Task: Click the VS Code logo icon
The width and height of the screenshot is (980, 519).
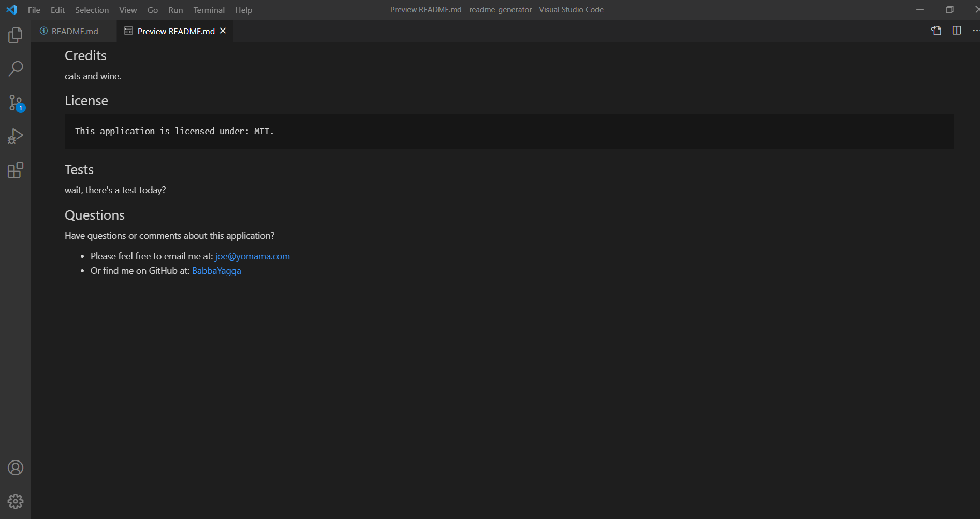Action: point(11,9)
